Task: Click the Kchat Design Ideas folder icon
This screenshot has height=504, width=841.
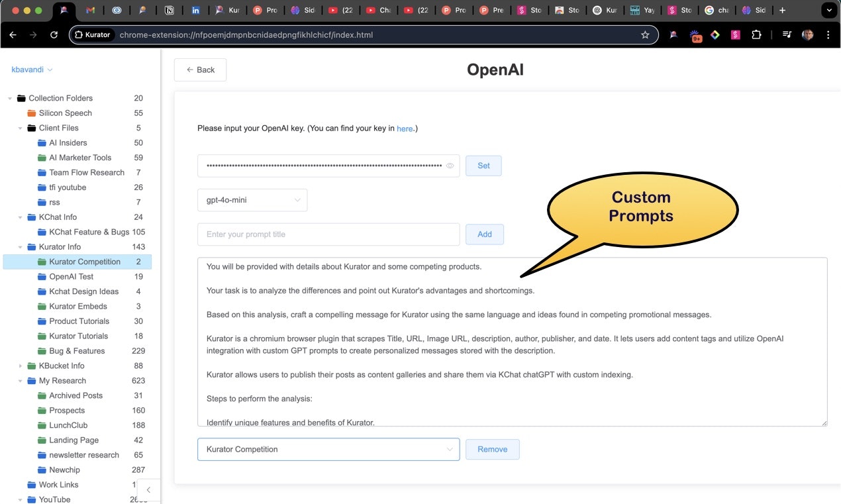Action: point(42,291)
